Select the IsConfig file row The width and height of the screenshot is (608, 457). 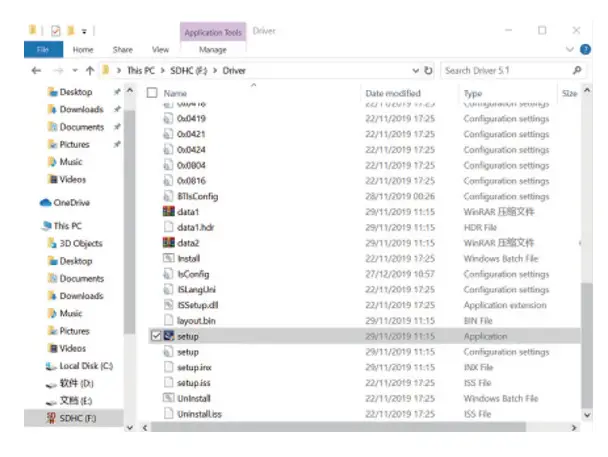coord(364,274)
